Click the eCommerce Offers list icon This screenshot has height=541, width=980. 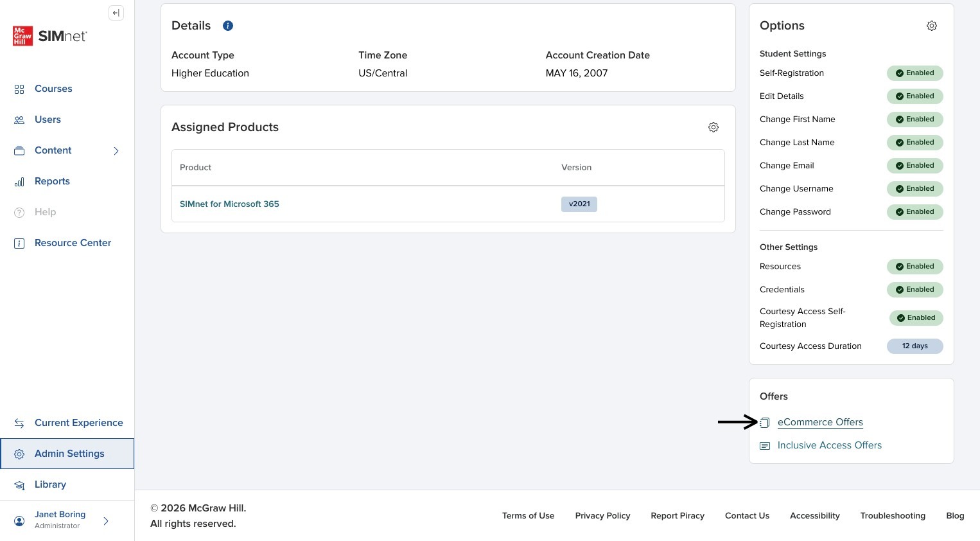[765, 423]
